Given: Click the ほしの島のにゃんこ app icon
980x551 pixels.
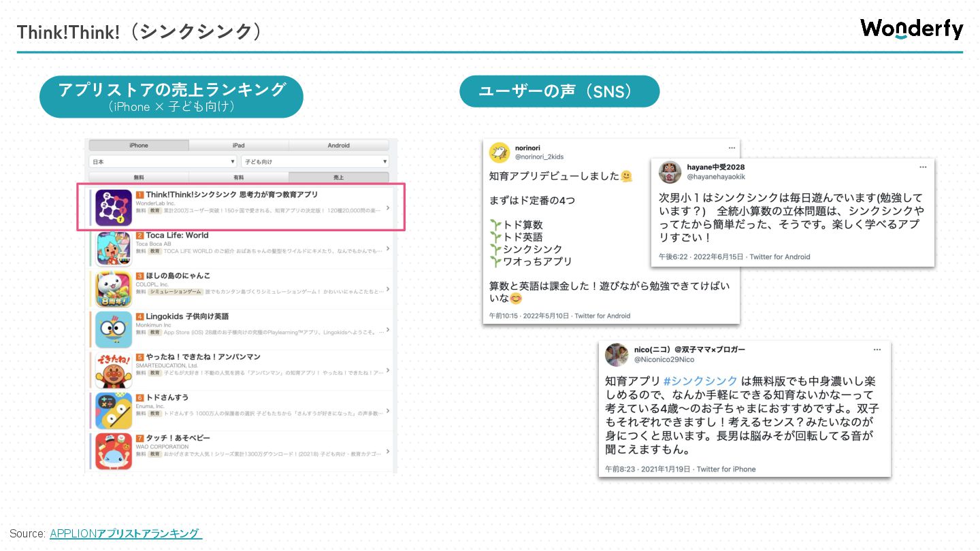Looking at the screenshot, I should (x=114, y=288).
